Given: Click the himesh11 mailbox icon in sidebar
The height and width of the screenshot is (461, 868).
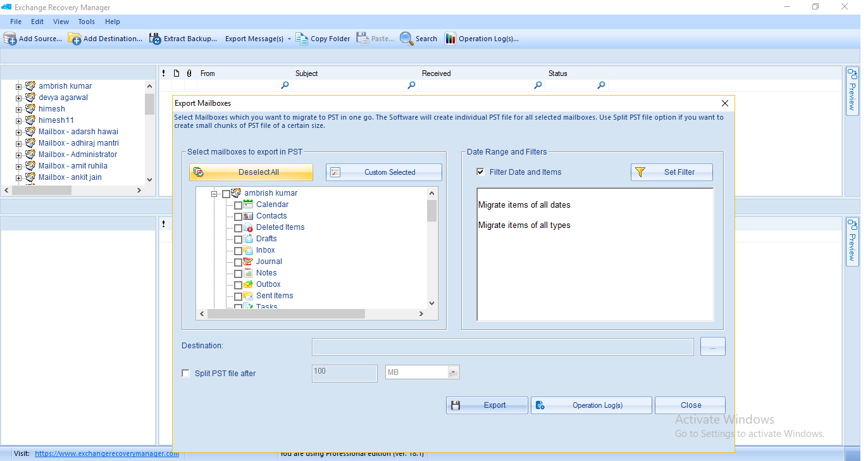Looking at the screenshot, I should coord(30,120).
